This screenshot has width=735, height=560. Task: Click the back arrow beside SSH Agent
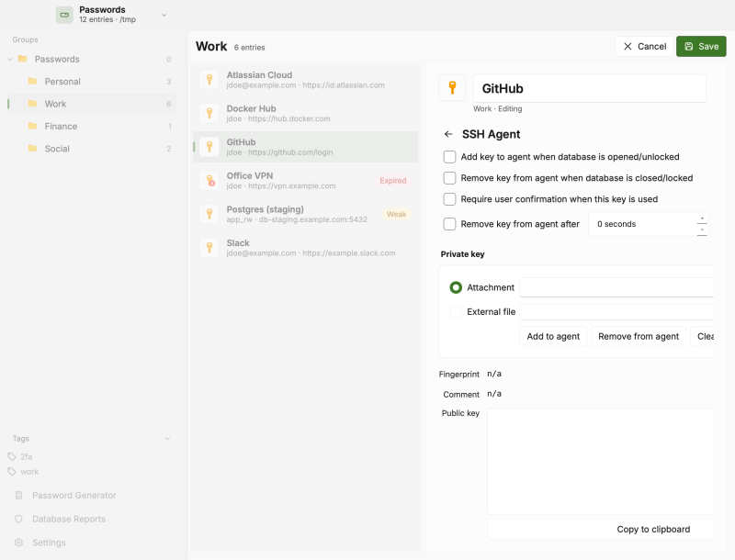pos(448,134)
